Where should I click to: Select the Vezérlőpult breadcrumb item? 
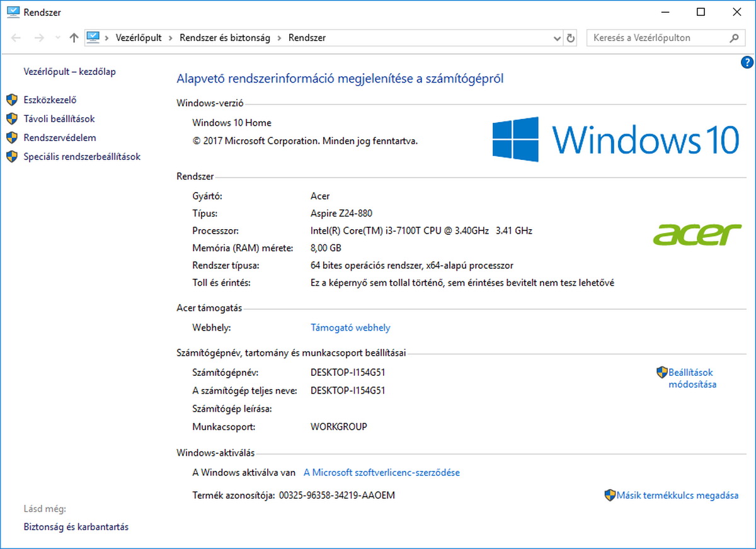[x=139, y=38]
